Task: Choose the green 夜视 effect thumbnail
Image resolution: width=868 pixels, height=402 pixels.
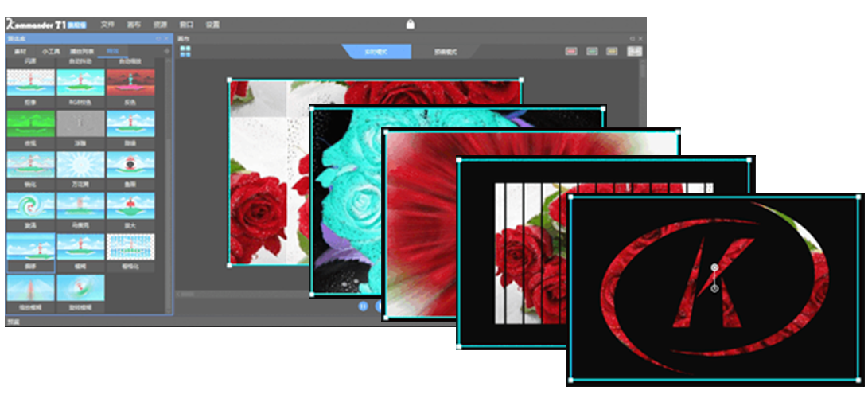Action: coord(30,123)
